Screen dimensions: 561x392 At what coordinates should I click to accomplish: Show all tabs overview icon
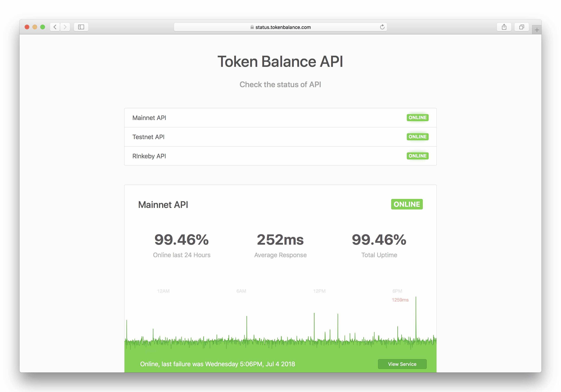pos(522,27)
